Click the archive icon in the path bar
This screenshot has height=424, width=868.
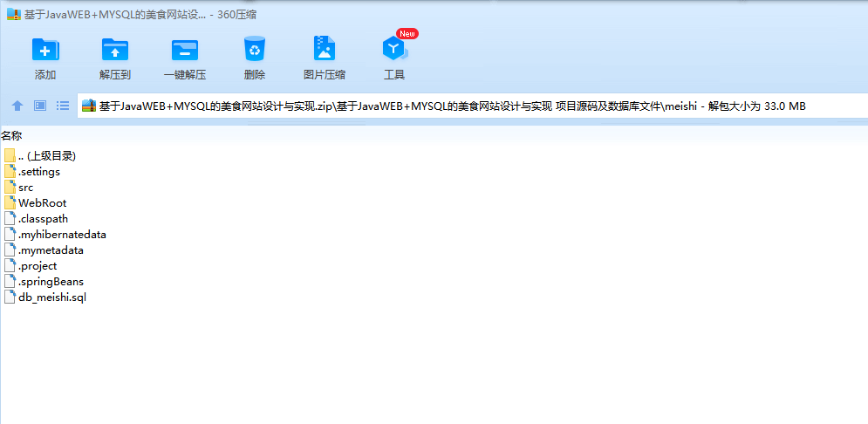pyautogui.click(x=89, y=106)
